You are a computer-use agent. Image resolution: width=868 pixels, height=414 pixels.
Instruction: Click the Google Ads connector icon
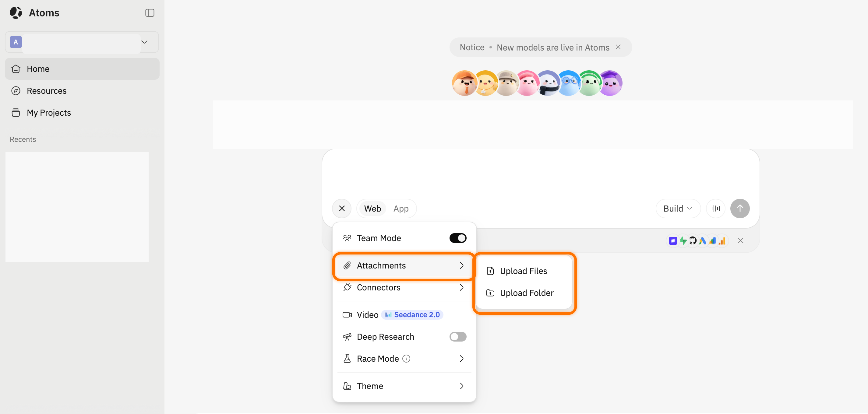[x=703, y=240]
